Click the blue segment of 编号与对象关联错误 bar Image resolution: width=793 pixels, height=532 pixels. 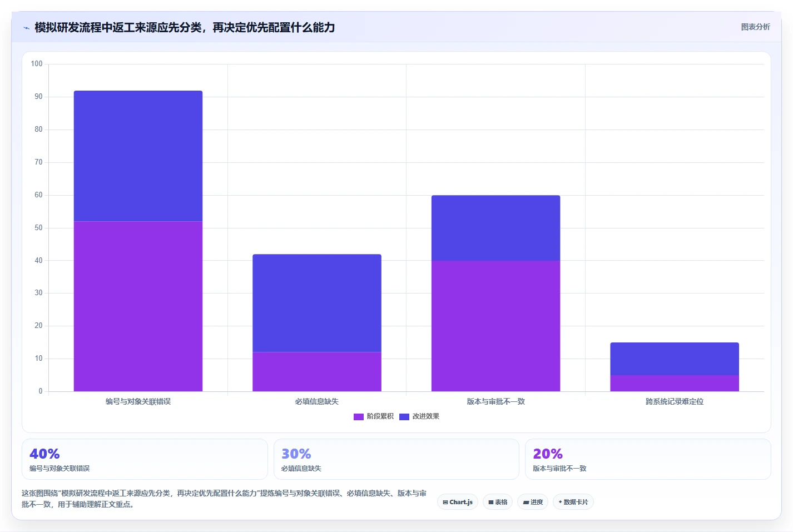point(138,156)
